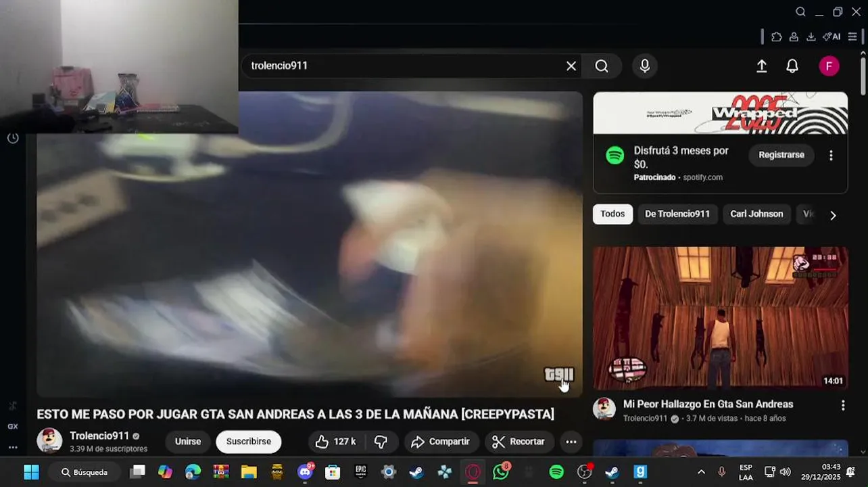Image resolution: width=868 pixels, height=487 pixels.
Task: Open Epic Games Launcher from taskbar
Action: point(361,472)
